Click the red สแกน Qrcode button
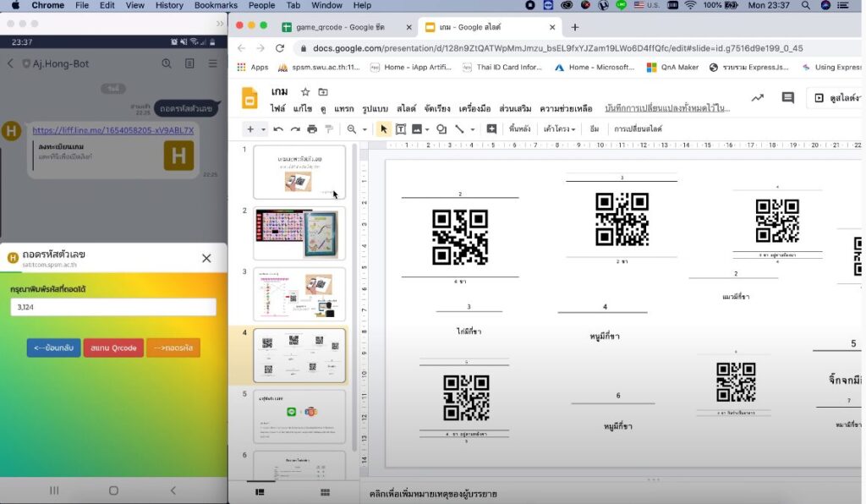This screenshot has height=504, width=866. [x=113, y=348]
